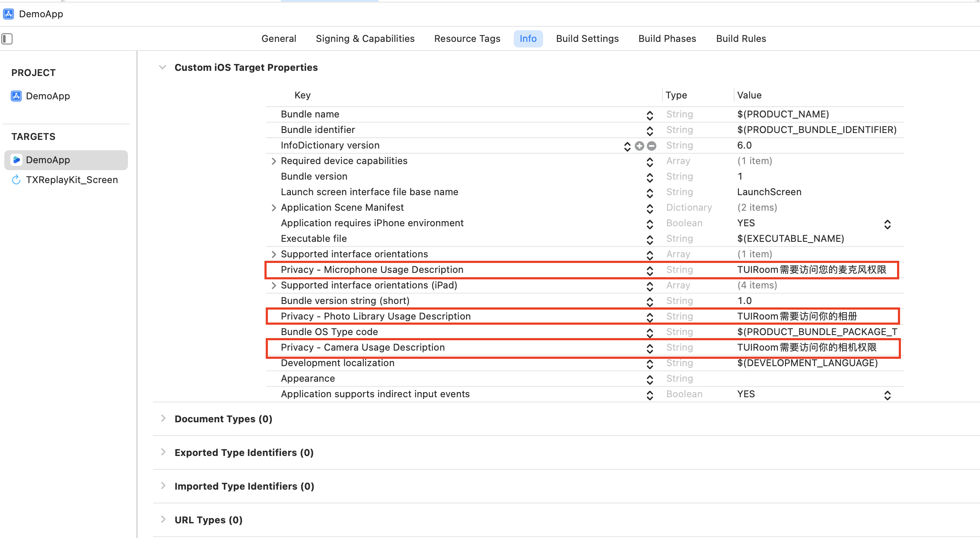Remove the InfoDictionary version row
This screenshot has width=980, height=538.
coord(652,146)
